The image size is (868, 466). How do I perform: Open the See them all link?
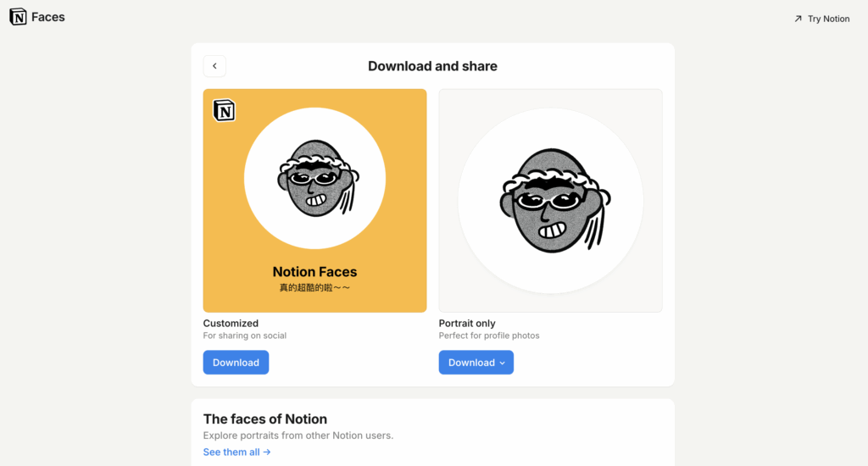click(x=231, y=452)
